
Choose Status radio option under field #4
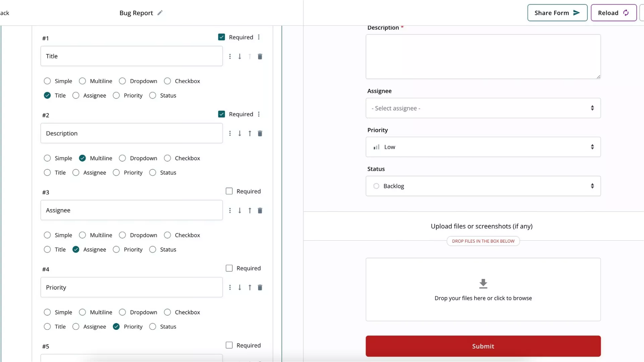pyautogui.click(x=153, y=326)
